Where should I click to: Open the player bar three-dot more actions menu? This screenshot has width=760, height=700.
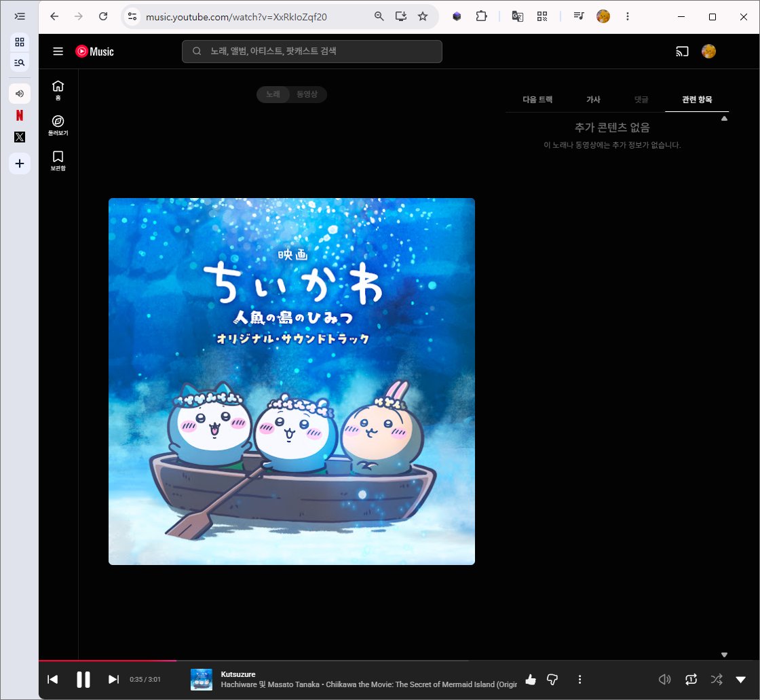click(579, 679)
